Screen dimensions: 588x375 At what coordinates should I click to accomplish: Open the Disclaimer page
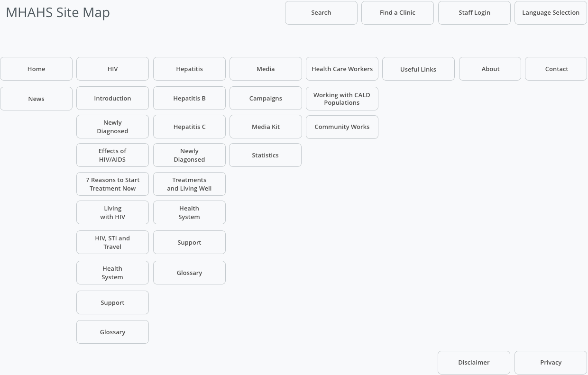pyautogui.click(x=474, y=363)
